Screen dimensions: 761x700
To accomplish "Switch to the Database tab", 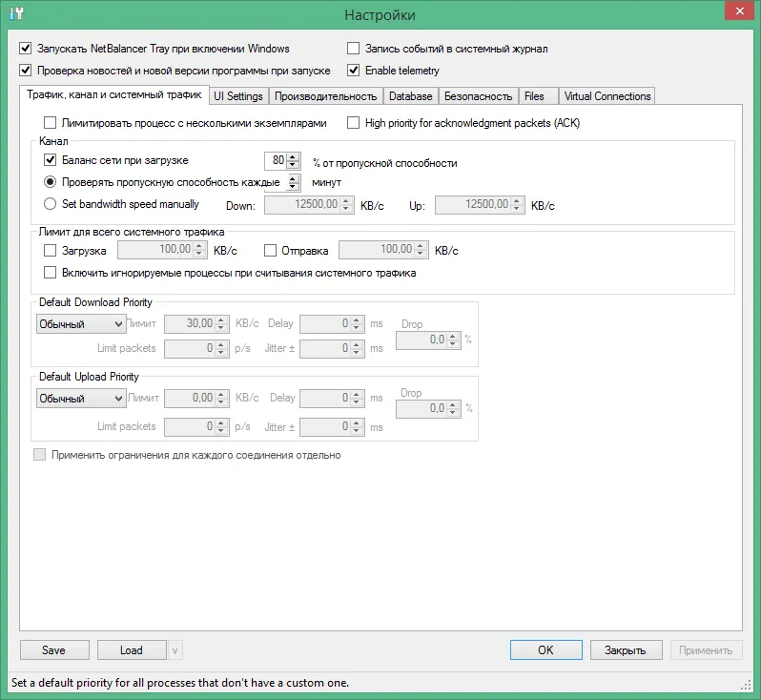I will (411, 96).
